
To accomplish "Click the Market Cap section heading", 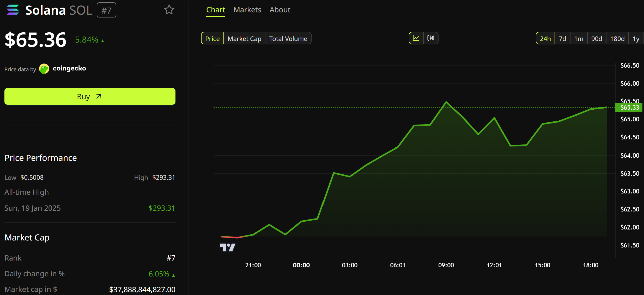I will coord(27,238).
